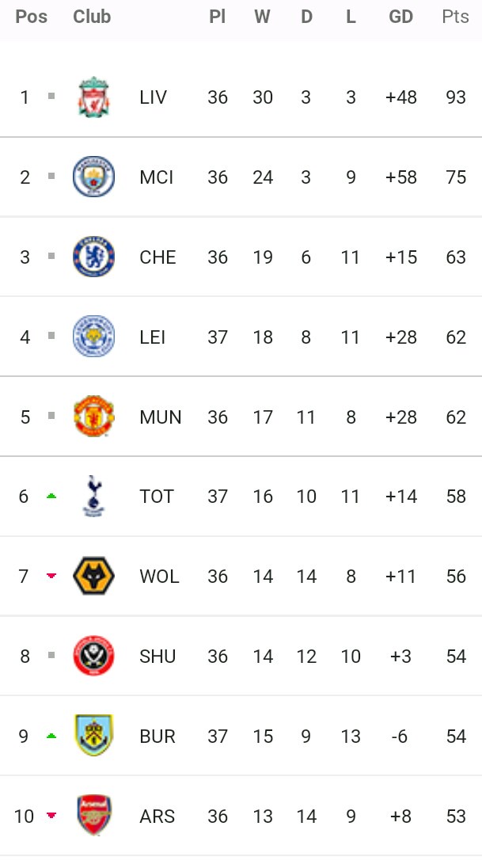Click the Manchester United club crest
This screenshot has height=868, width=482.
click(x=93, y=417)
